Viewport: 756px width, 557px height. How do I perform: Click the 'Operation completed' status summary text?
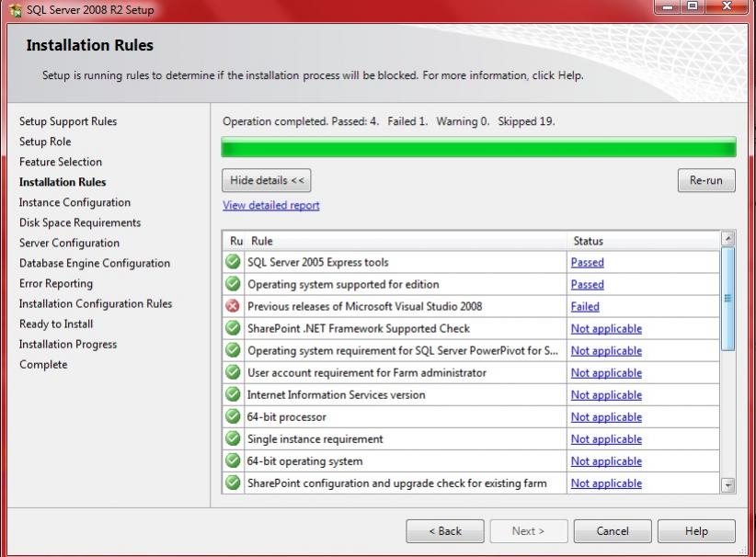[x=389, y=121]
